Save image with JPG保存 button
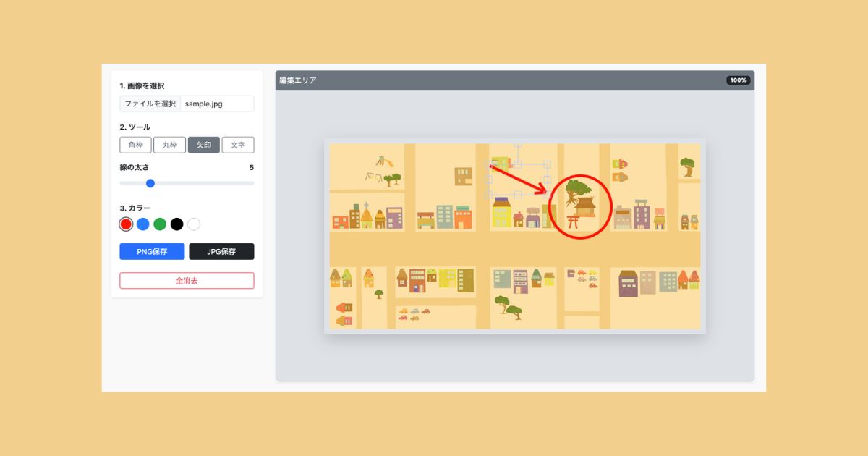868x456 pixels. [221, 252]
